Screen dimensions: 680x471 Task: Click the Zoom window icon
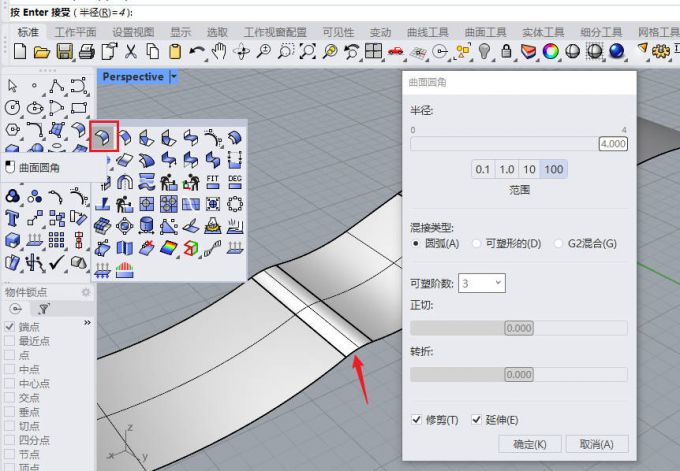tap(286, 52)
